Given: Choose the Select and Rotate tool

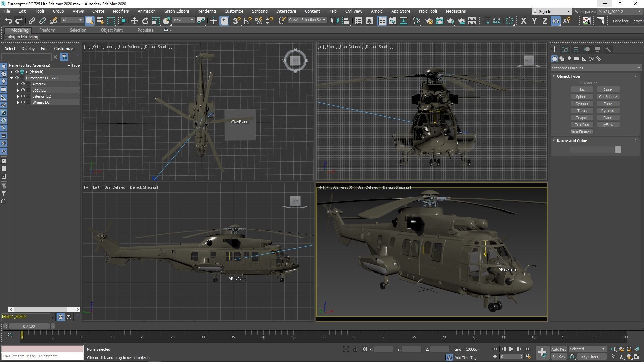Looking at the screenshot, I should coord(145,21).
